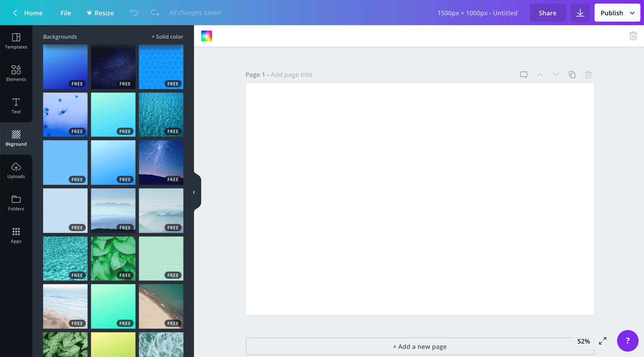
Task: Add a new page
Action: point(419,346)
